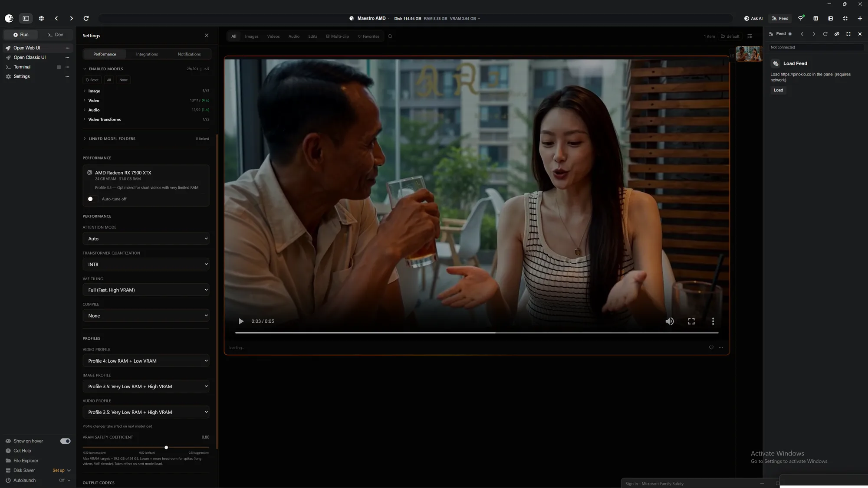Open the Attention Mode dropdown
868x488 pixels.
(146, 239)
